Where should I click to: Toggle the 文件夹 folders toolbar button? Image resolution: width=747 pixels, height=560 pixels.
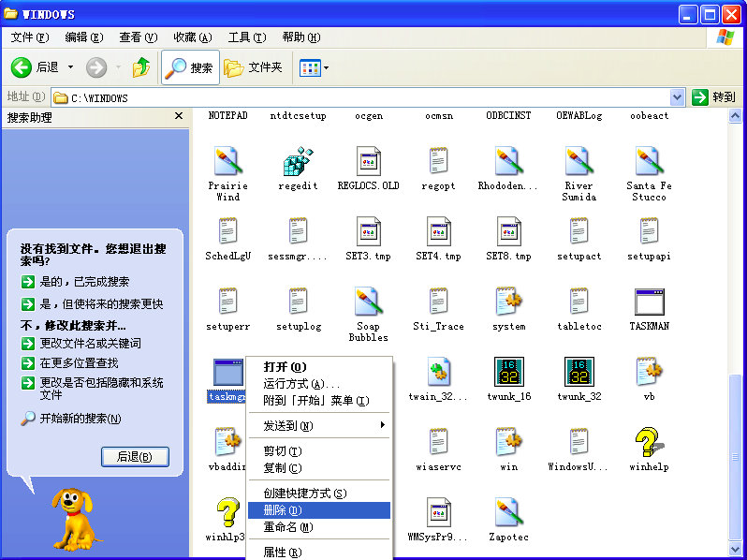pos(254,67)
